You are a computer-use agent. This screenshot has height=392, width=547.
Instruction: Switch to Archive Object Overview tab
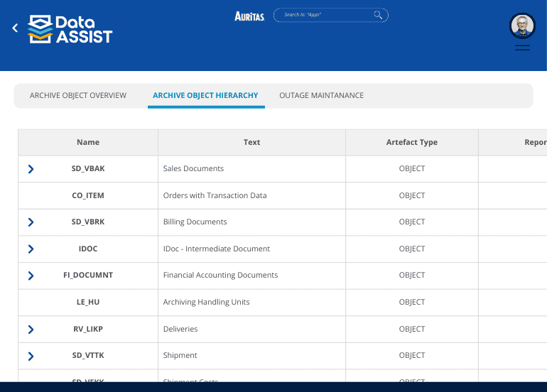(x=78, y=96)
